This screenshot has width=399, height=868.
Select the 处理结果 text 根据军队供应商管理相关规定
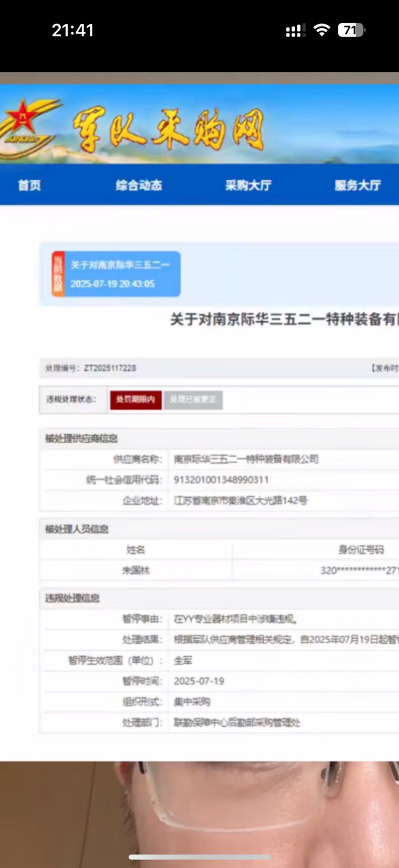286,639
